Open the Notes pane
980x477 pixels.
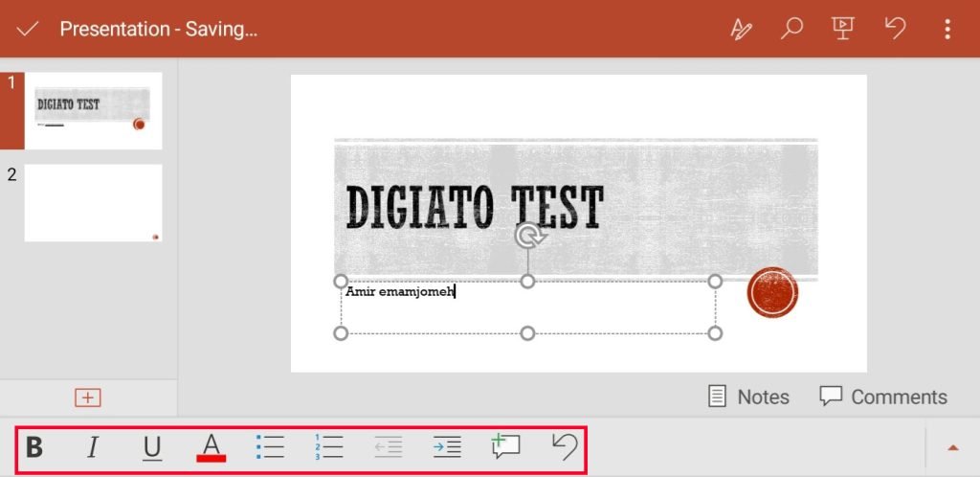[748, 397]
